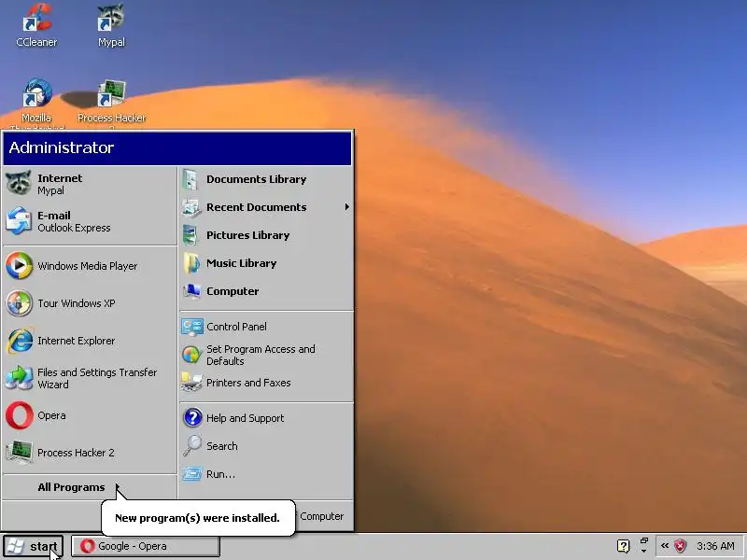This screenshot has height=560, width=747.
Task: Dismiss the New programs installed balloon
Action: click(x=198, y=518)
